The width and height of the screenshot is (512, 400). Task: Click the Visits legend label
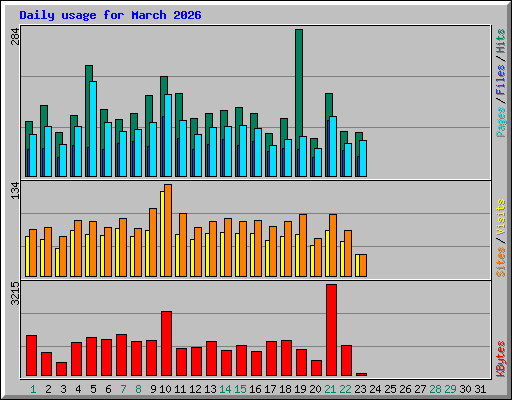501,218
